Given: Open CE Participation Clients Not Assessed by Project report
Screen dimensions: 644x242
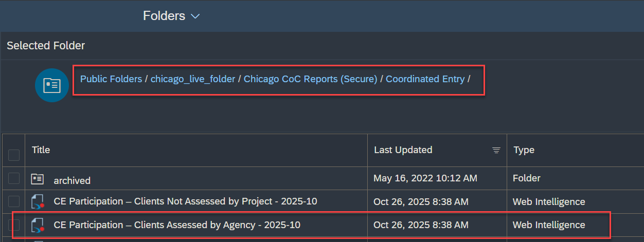Looking at the screenshot, I should (185, 201).
